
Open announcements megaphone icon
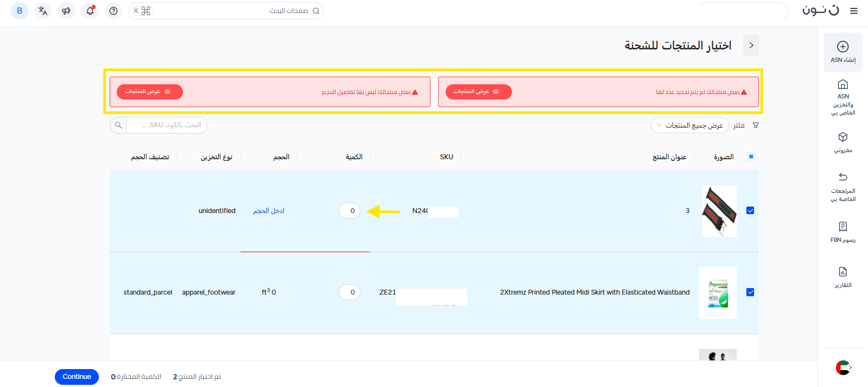tap(66, 11)
